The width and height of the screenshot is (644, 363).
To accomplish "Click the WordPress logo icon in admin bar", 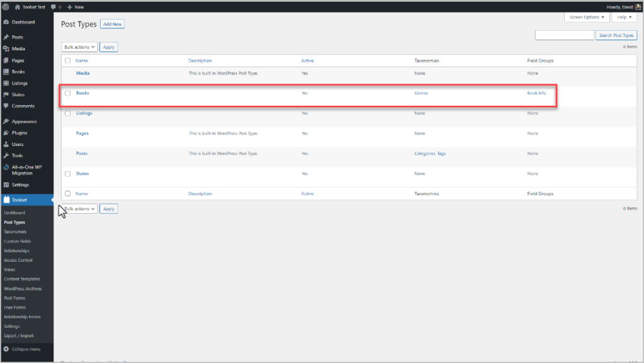I will (x=6, y=6).
